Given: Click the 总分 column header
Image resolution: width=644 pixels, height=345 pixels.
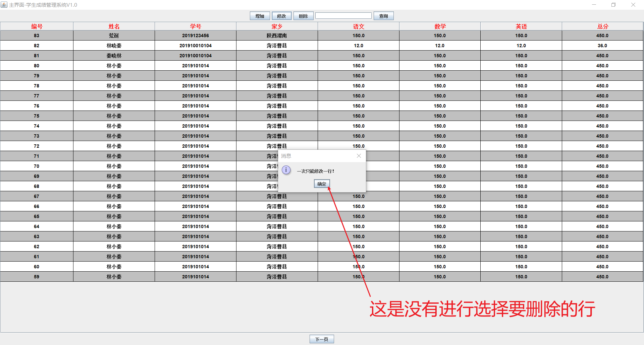Looking at the screenshot, I should coord(603,26).
